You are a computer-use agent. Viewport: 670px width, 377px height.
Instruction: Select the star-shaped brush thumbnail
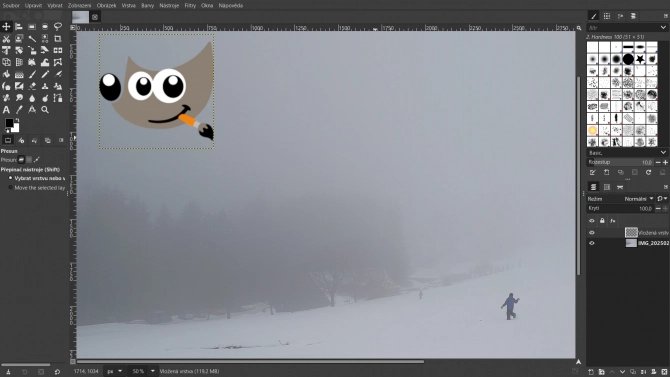pyautogui.click(x=640, y=59)
